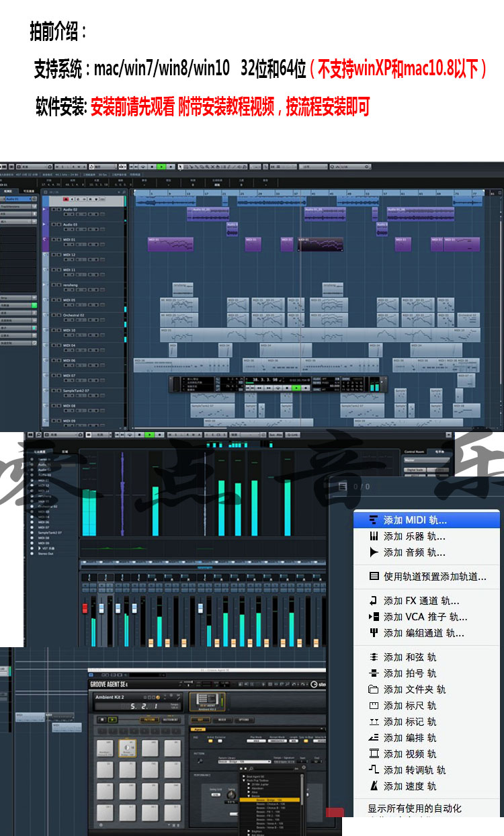504x836 pixels.
Task: Click 添加 拍号 轨 in menu
Action: point(427,673)
